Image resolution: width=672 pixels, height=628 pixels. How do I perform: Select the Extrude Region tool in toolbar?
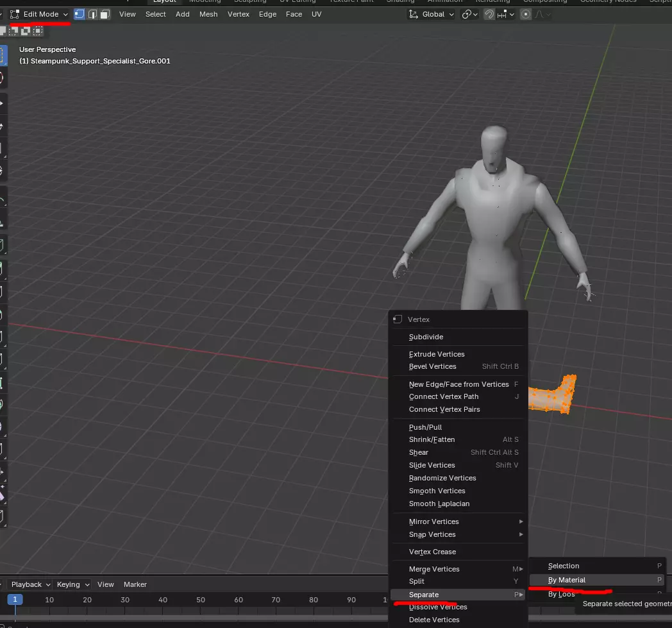pyautogui.click(x=2, y=245)
